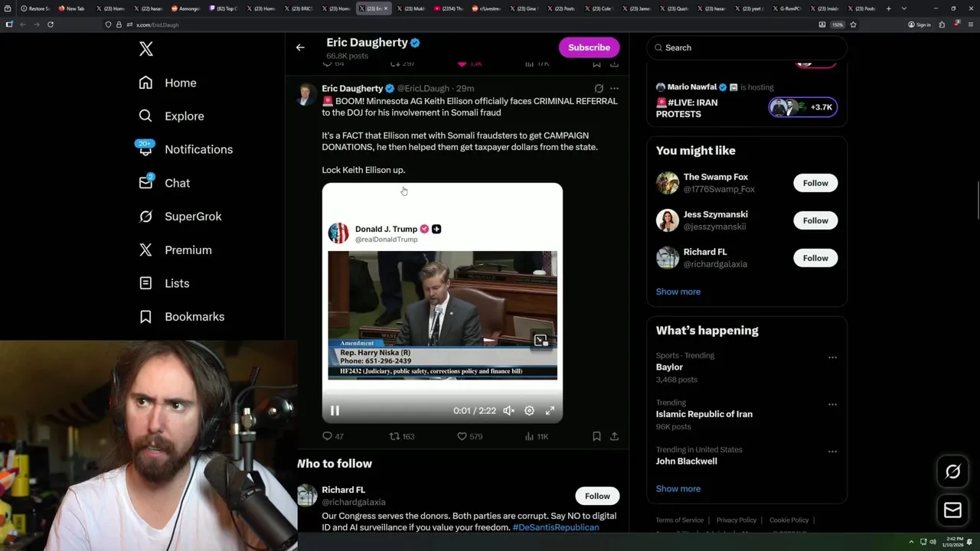This screenshot has width=980, height=551.
Task: Open Eric Daugherty's avatar on the post
Action: [x=306, y=95]
